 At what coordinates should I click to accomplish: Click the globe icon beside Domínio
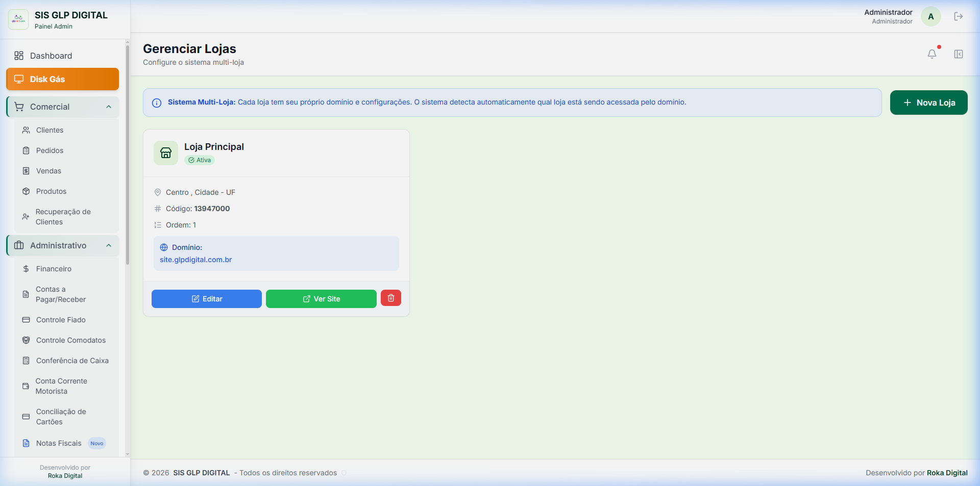pos(164,247)
